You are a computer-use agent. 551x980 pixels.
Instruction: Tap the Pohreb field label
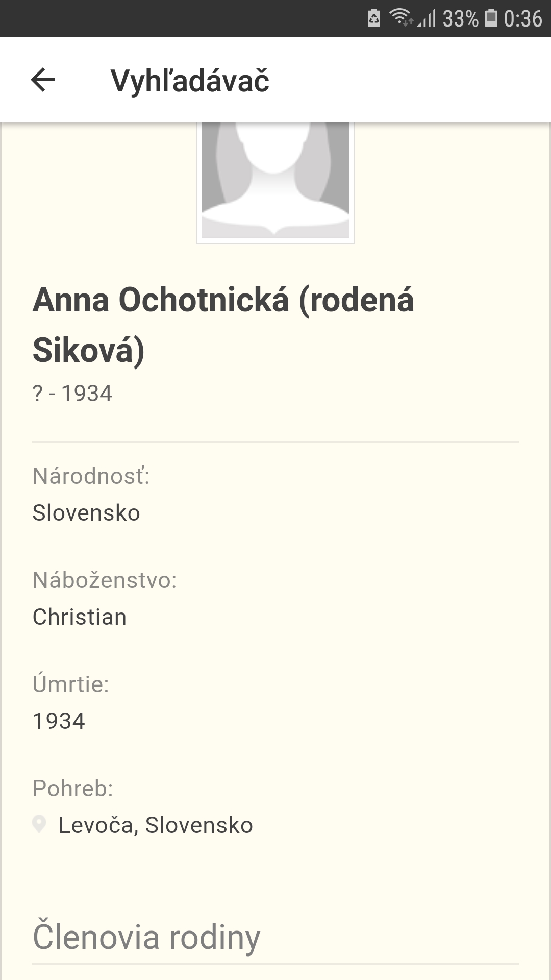(73, 789)
